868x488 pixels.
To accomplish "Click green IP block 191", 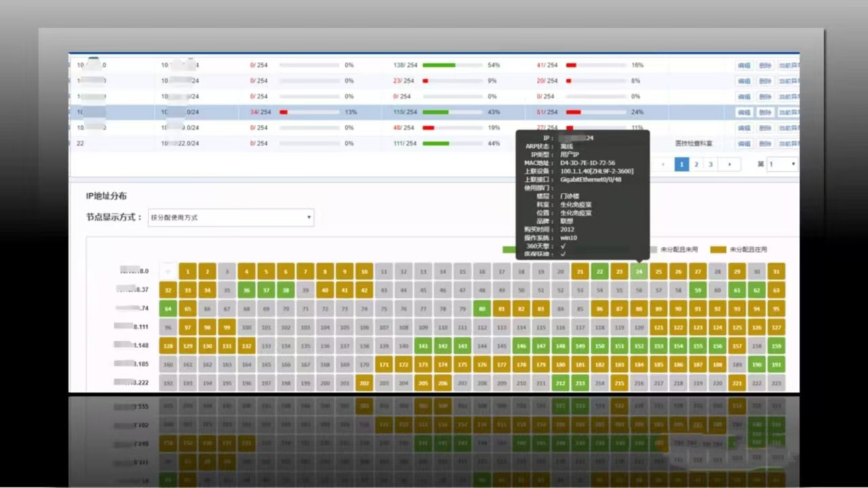I will coord(776,365).
